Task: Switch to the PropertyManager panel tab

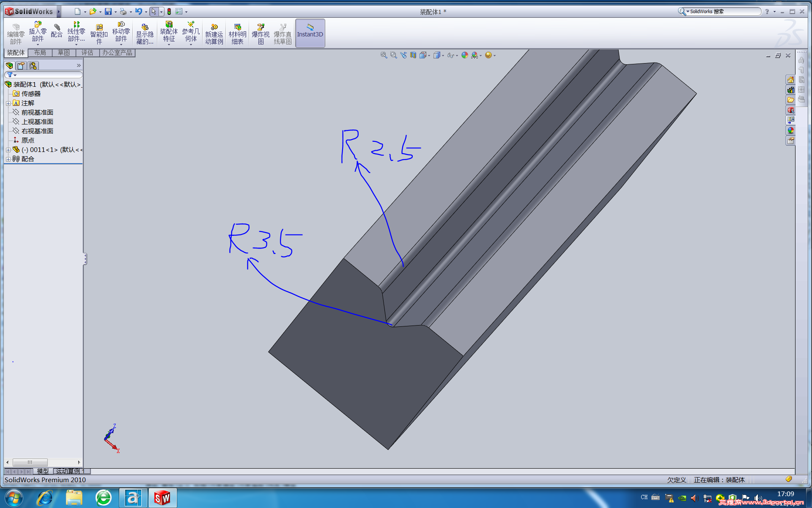Action: [21, 66]
